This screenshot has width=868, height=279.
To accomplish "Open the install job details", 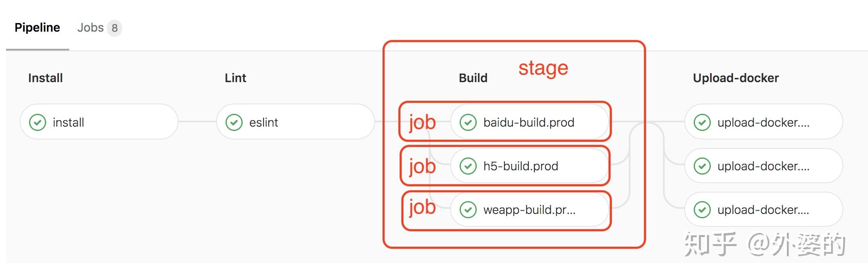I will pyautogui.click(x=98, y=122).
